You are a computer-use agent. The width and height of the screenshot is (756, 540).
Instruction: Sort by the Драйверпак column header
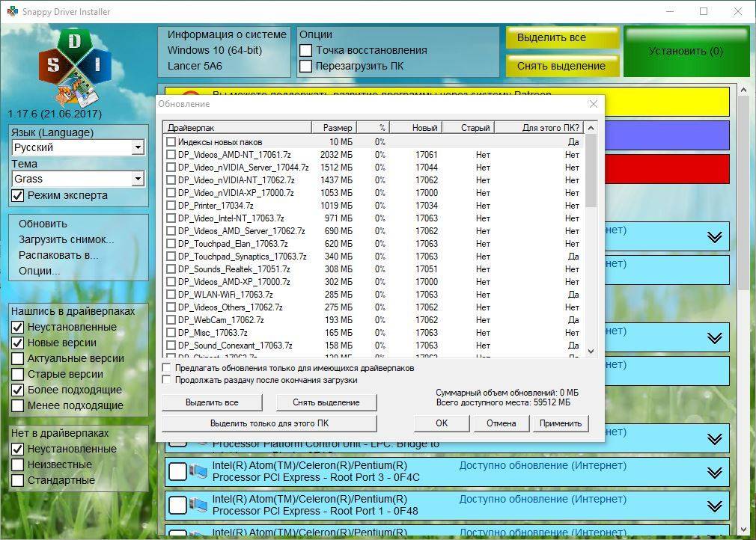click(237, 128)
